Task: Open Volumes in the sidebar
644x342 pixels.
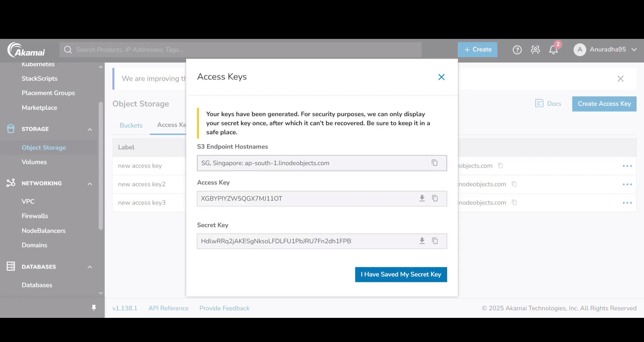Action: 34,162
